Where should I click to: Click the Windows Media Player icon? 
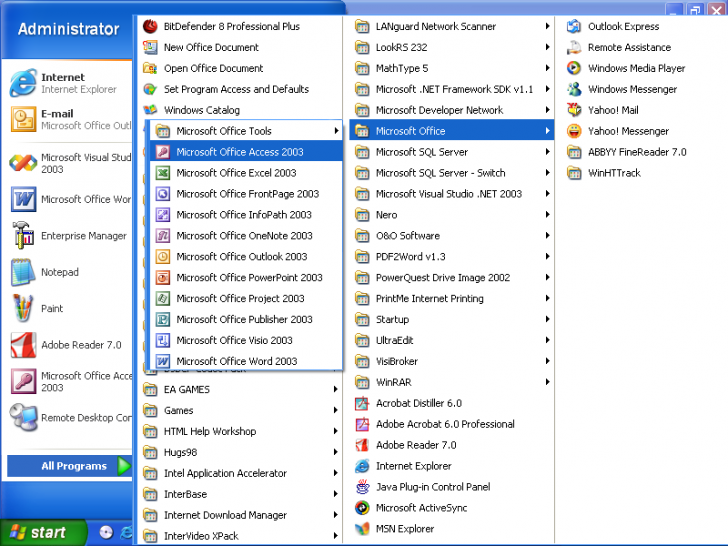574,68
